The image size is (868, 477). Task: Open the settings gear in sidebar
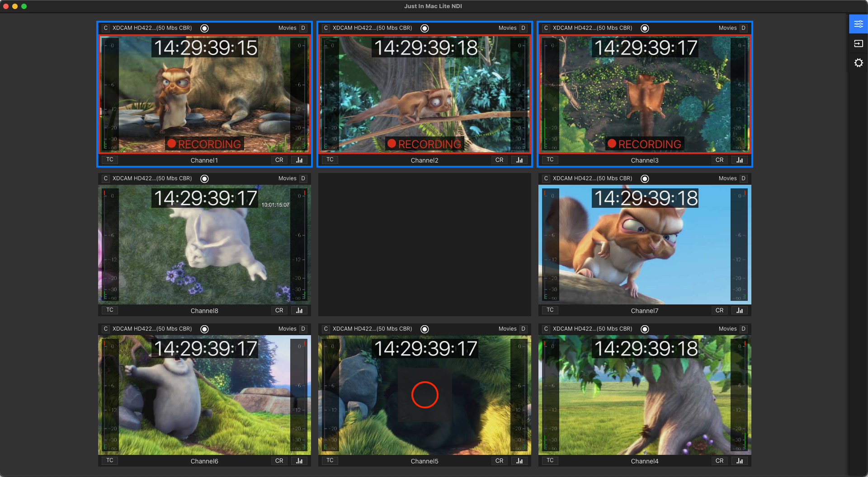pyautogui.click(x=858, y=63)
